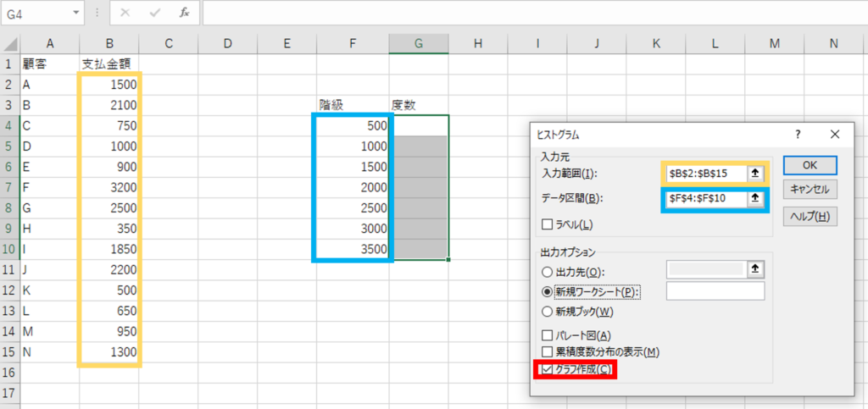Check 累積度数分布の表示 checkbox
The height and width of the screenshot is (409, 868).
[x=548, y=351]
